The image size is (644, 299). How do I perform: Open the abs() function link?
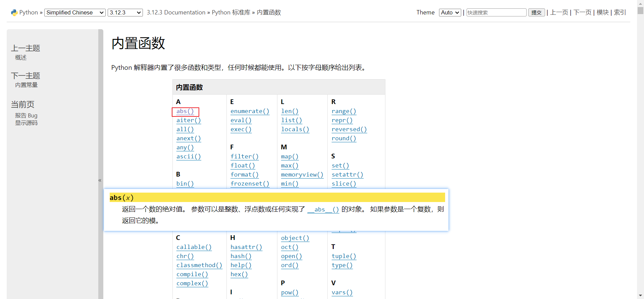click(185, 111)
